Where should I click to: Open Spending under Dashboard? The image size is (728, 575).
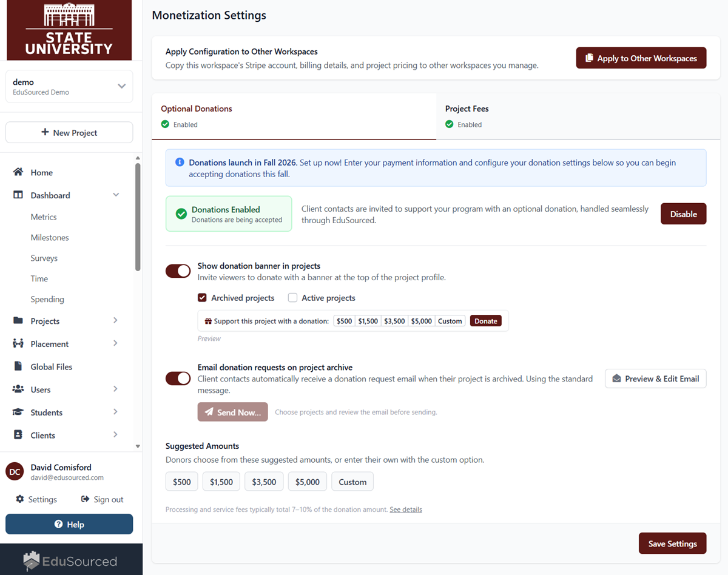pos(47,300)
